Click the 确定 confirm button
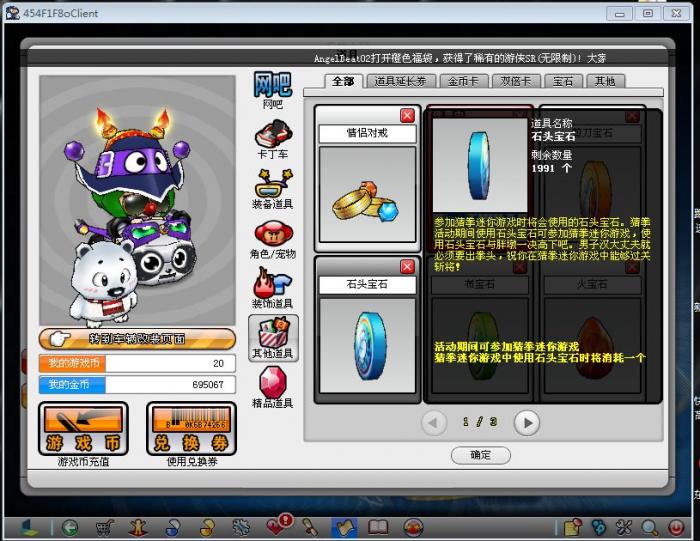This screenshot has height=541, width=700. pos(481,455)
